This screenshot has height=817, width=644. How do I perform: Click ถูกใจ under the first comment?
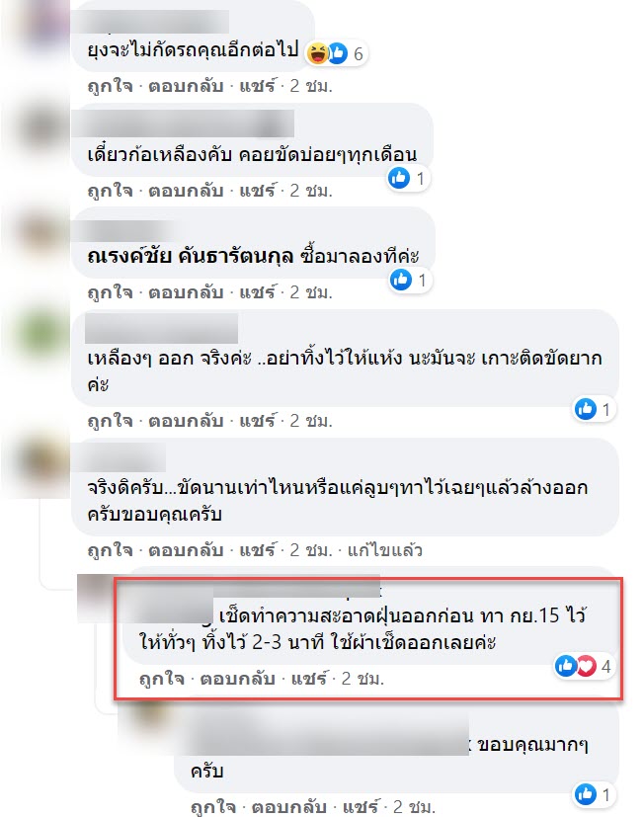point(110,85)
